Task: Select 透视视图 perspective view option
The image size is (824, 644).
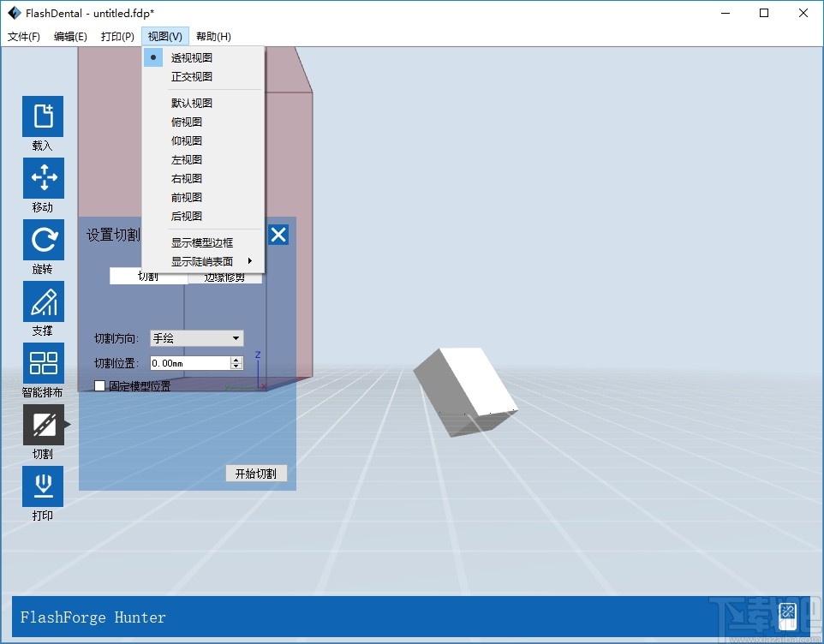Action: point(203,57)
